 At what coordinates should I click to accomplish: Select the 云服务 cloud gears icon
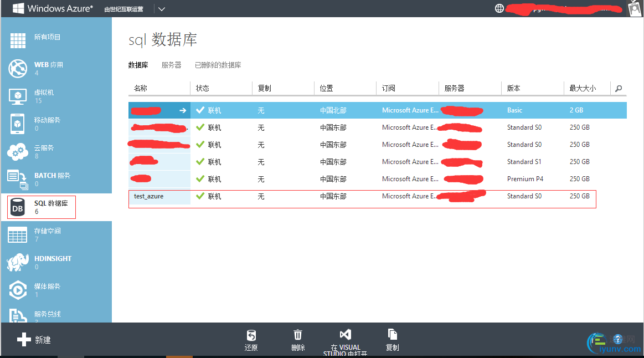pyautogui.click(x=18, y=152)
